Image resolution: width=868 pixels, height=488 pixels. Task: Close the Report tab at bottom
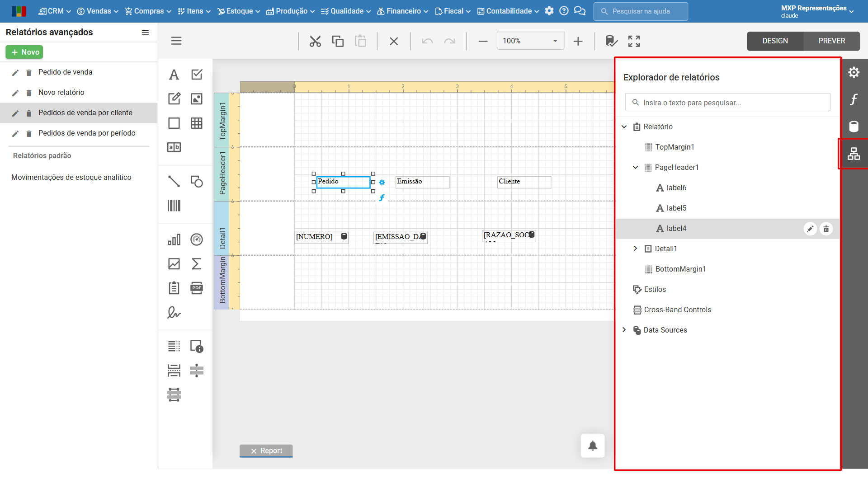coord(254,451)
